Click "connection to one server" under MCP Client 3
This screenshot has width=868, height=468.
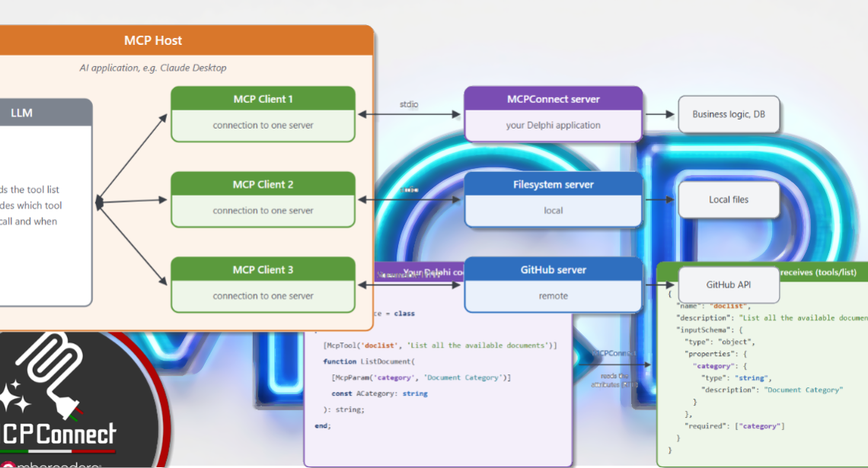263,296
